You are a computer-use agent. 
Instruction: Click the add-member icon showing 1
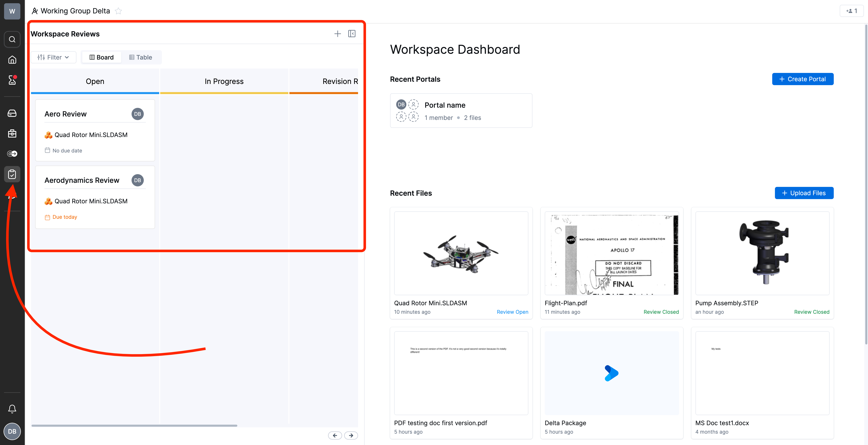pyautogui.click(x=852, y=11)
